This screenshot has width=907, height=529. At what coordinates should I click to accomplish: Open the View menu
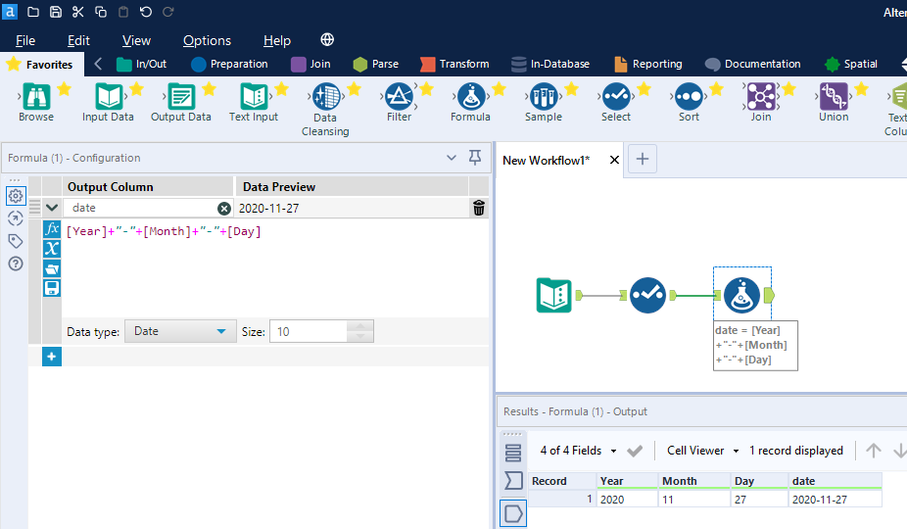(137, 40)
